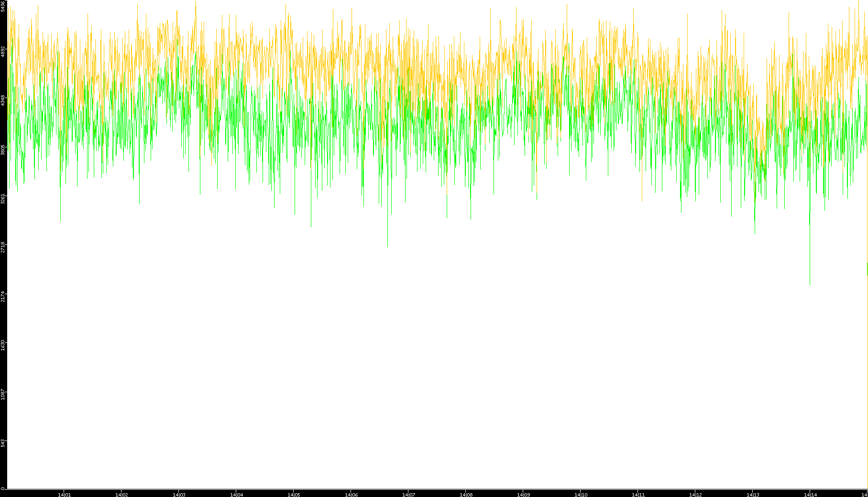Click the 4892 y-axis value label
Screen dimensions: 868x497
(3, 51)
